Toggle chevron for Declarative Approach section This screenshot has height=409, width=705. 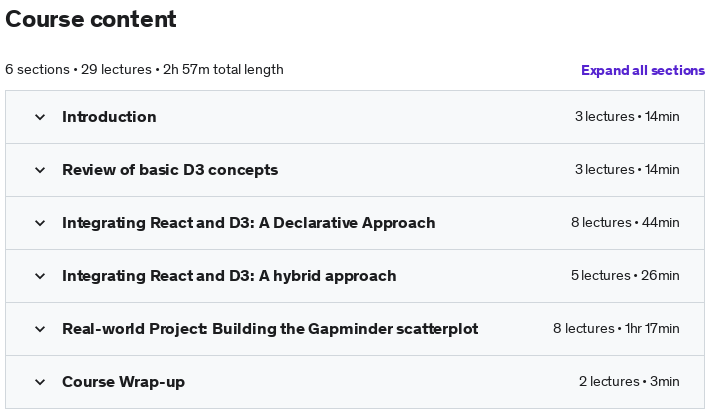40,223
